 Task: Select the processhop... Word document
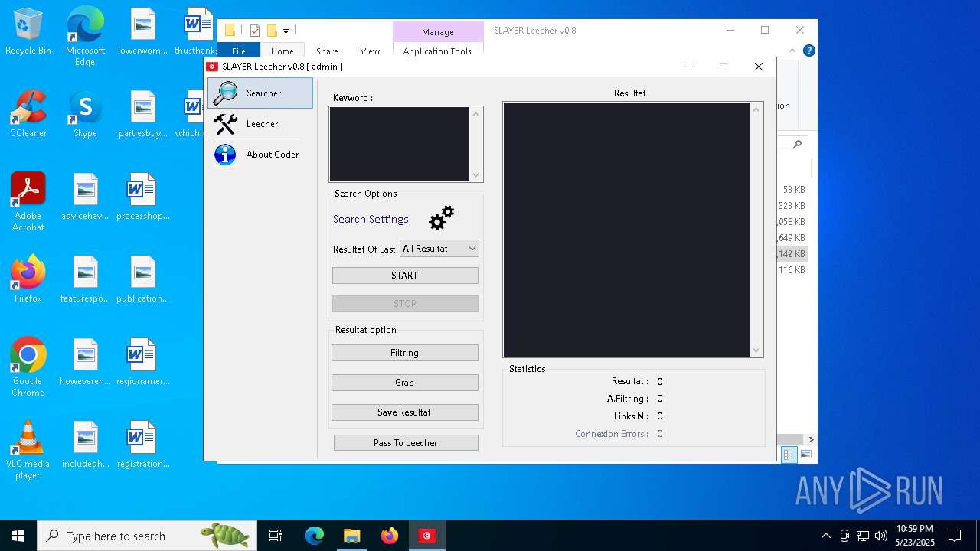click(x=142, y=197)
